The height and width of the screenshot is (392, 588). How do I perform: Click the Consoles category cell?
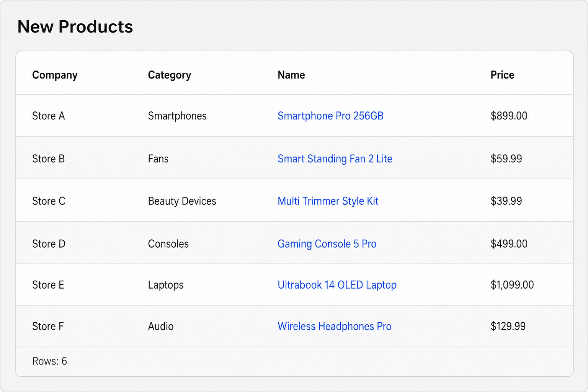click(x=168, y=244)
